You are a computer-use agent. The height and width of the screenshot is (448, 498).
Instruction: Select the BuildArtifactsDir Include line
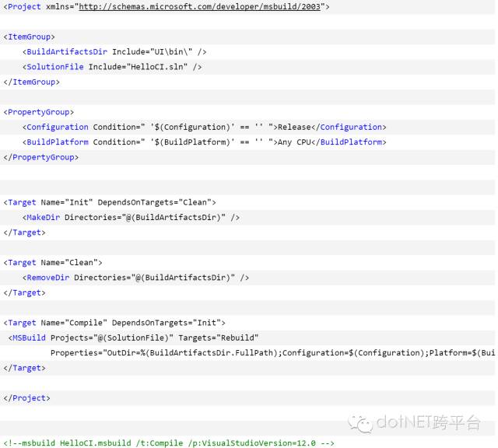pyautogui.click(x=114, y=52)
